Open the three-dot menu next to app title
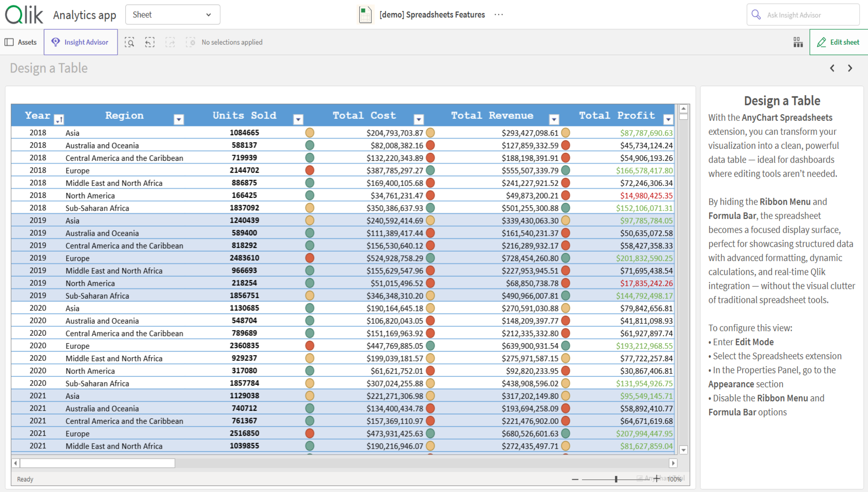 pyautogui.click(x=499, y=15)
